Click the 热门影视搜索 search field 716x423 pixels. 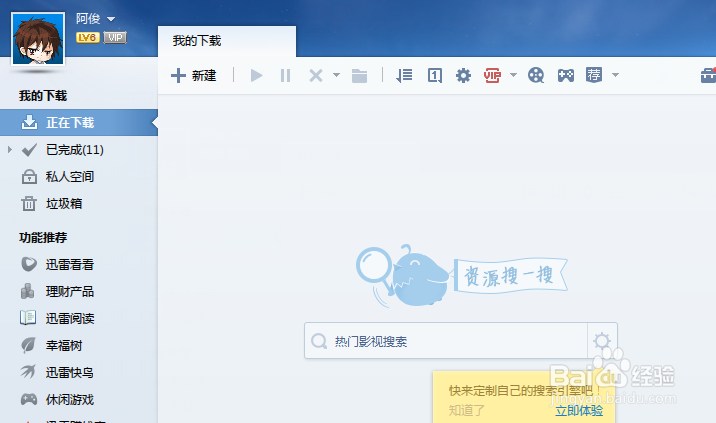[x=446, y=341]
